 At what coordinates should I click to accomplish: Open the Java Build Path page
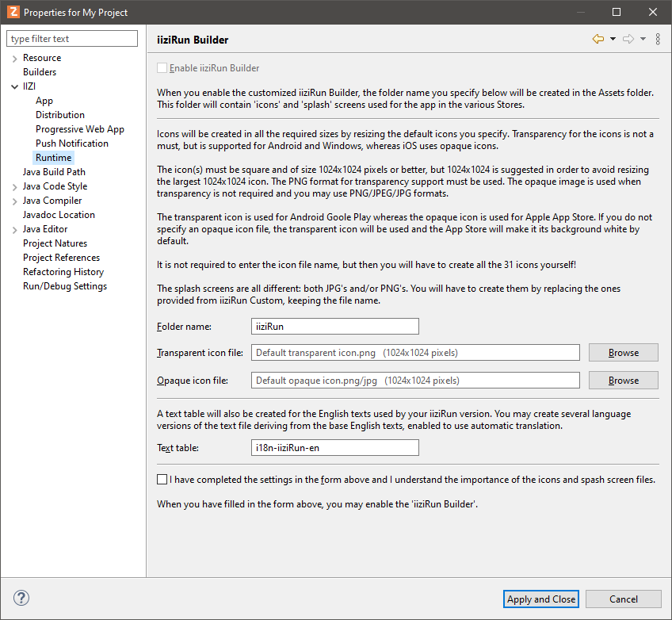tap(54, 172)
